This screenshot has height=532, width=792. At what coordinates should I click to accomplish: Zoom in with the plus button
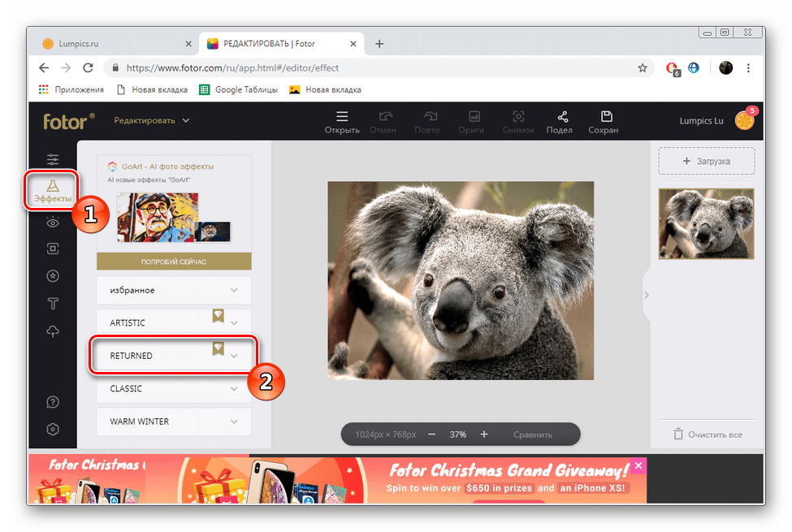coord(484,435)
